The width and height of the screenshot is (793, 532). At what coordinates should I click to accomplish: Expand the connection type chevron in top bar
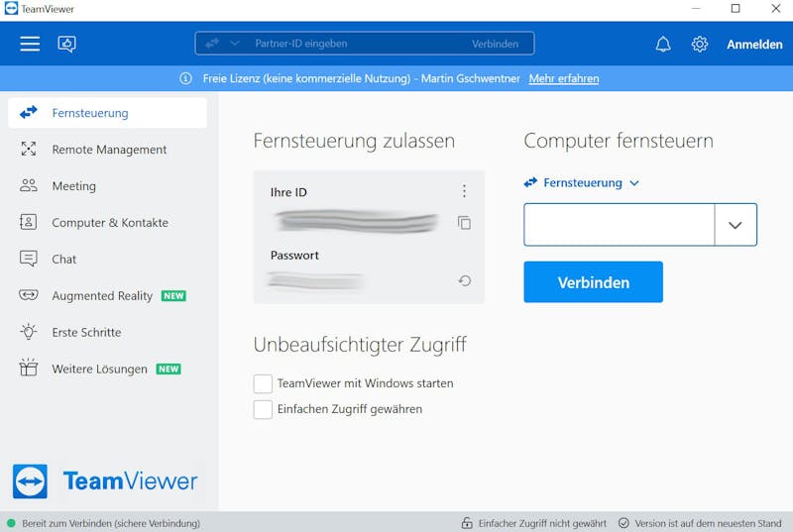[235, 44]
